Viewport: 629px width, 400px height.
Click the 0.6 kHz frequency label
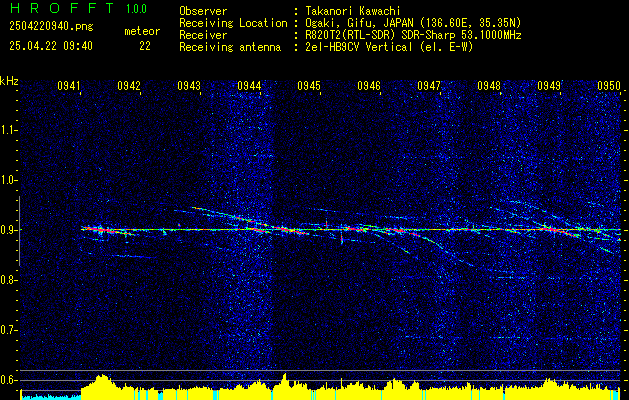coord(9,380)
